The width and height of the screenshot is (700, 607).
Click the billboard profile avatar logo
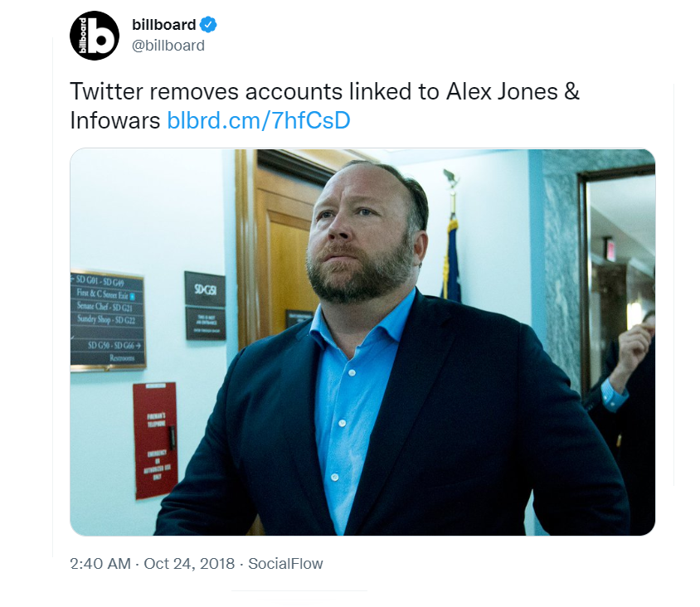(x=95, y=36)
